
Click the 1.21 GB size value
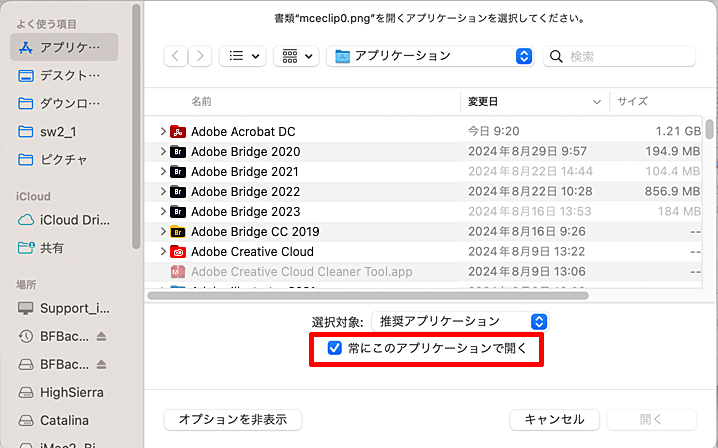(678, 131)
